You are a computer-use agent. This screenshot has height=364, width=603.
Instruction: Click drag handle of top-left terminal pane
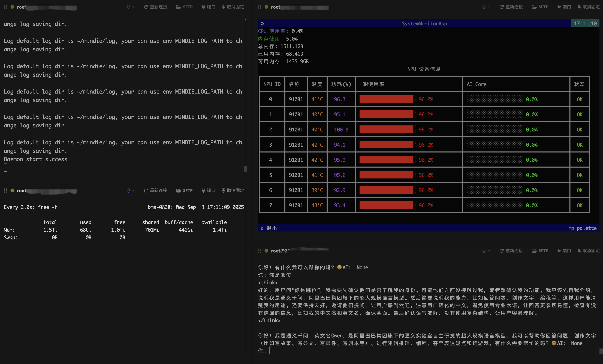(x=5, y=7)
